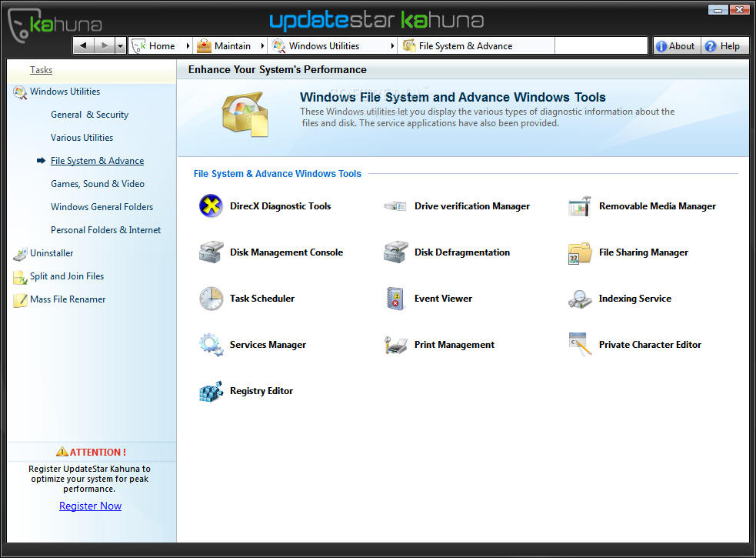Viewport: 756px width, 558px height.
Task: Open the About button label
Action: [x=681, y=46]
